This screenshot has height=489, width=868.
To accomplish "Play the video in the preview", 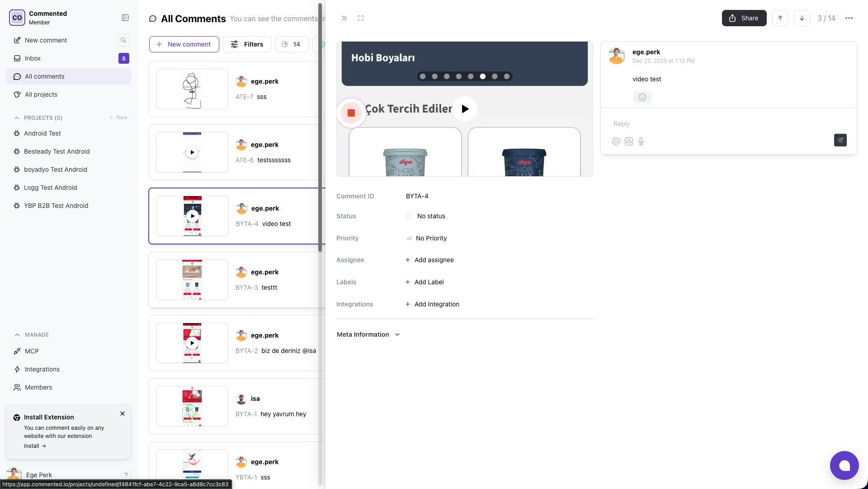I will coord(465,109).
